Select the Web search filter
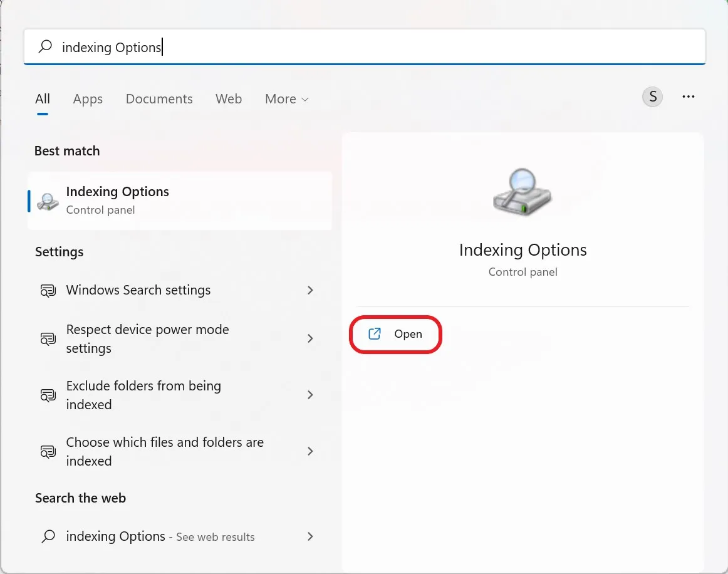 tap(229, 98)
